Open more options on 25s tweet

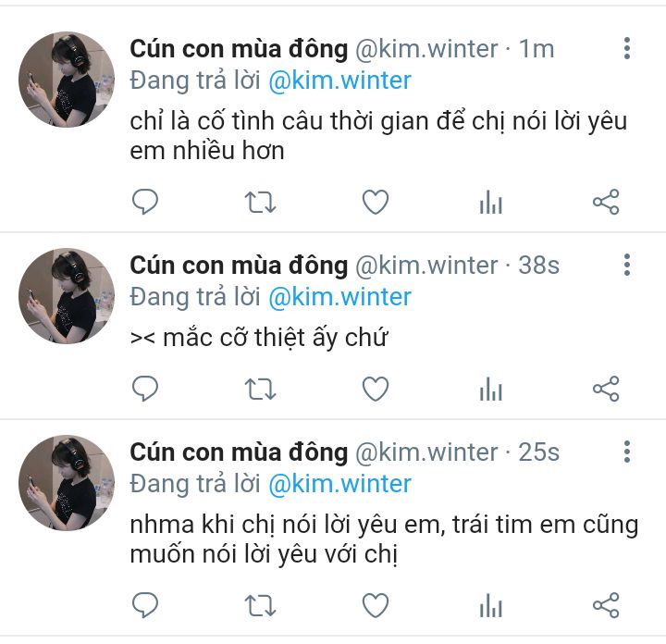click(627, 452)
